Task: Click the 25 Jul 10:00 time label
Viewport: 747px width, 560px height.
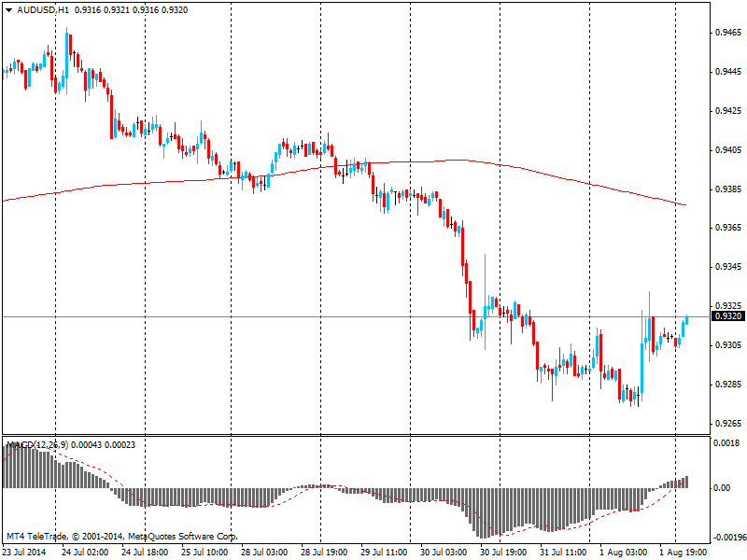Action: [204, 553]
